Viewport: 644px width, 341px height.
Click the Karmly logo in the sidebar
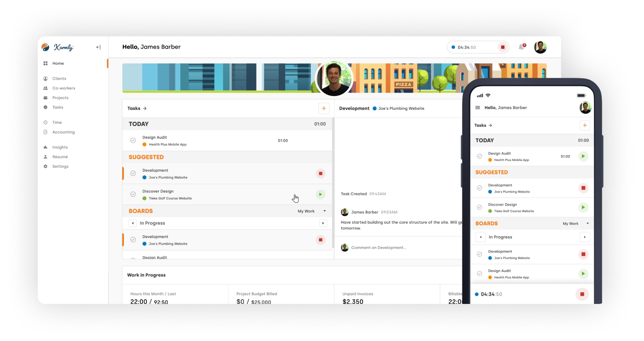point(58,47)
